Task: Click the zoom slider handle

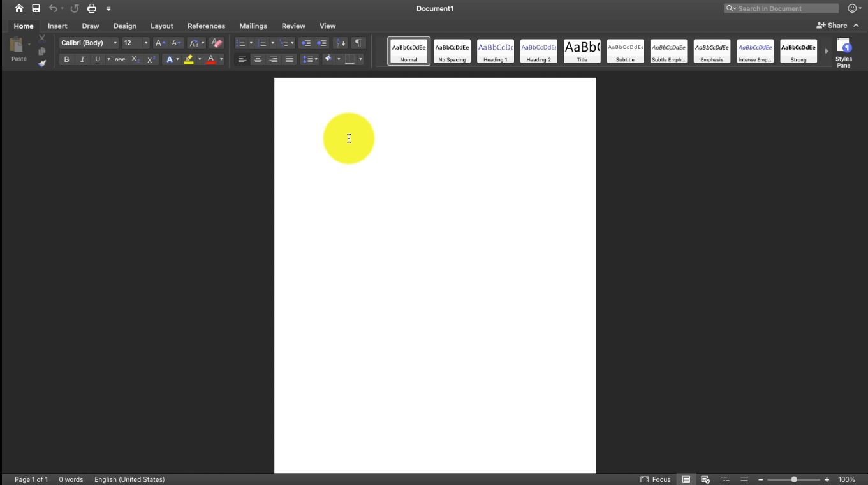Action: [x=794, y=479]
